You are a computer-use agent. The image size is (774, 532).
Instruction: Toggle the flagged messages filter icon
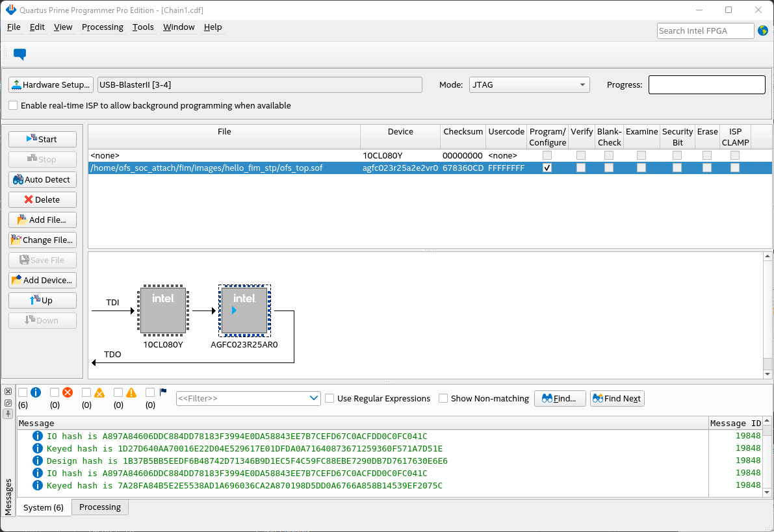163,392
